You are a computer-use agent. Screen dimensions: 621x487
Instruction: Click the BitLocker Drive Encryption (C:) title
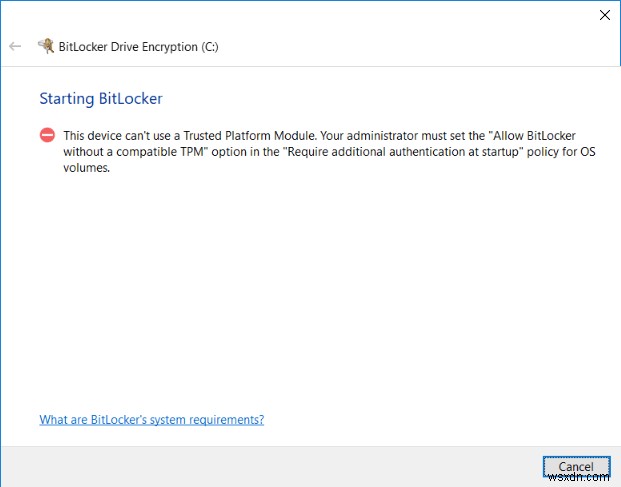coord(139,47)
